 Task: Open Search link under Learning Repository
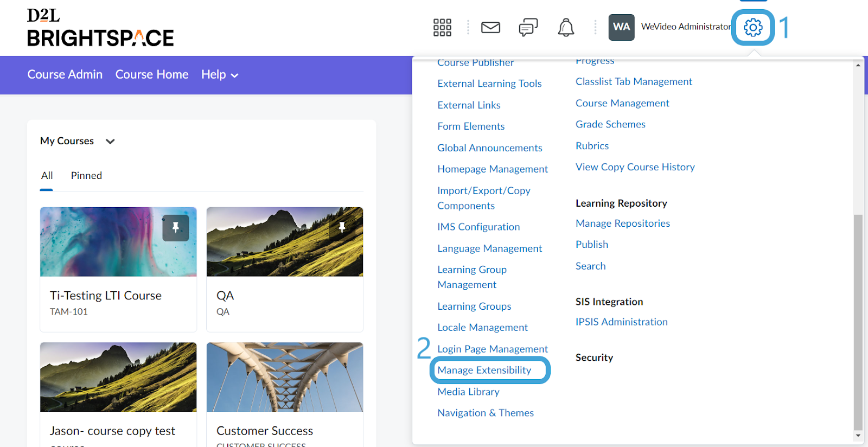point(590,266)
